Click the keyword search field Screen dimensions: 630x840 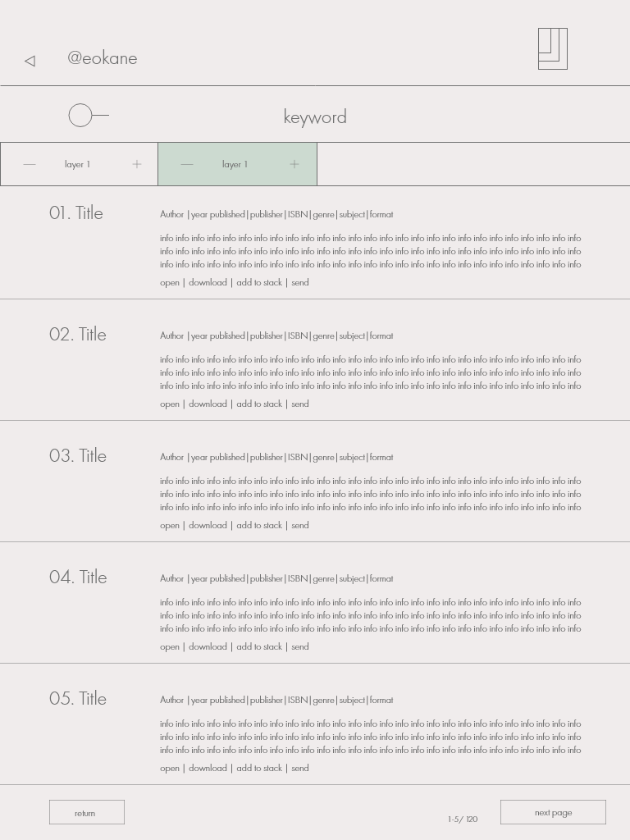click(315, 116)
